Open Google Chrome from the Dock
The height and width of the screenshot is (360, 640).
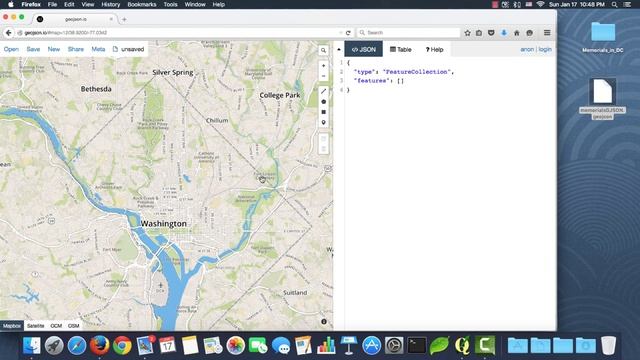point(122,345)
